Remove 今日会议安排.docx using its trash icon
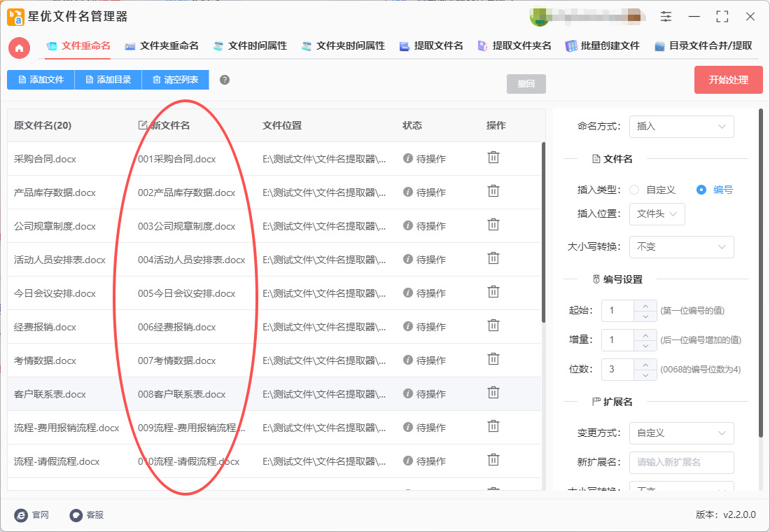The height and width of the screenshot is (532, 770). tap(493, 292)
